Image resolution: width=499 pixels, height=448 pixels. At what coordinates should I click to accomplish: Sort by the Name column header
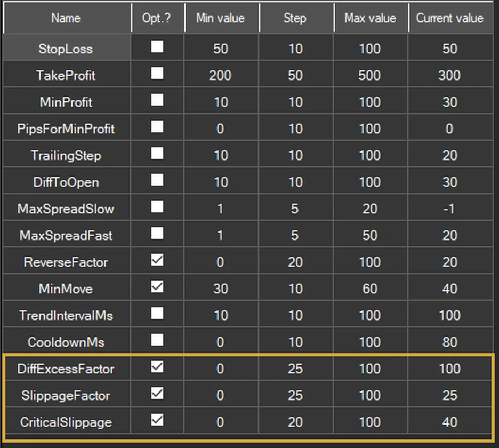point(67,18)
